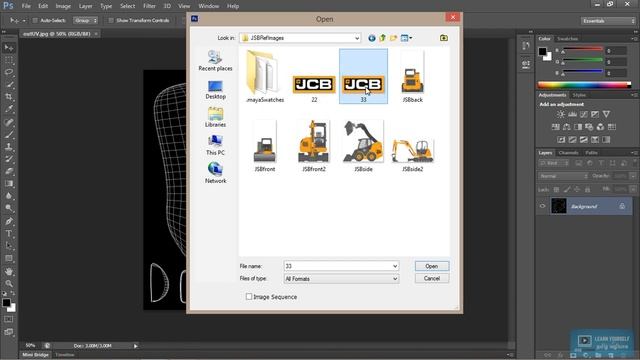This screenshot has width=640, height=360.
Task: Select the Brush tool
Action: [9, 134]
